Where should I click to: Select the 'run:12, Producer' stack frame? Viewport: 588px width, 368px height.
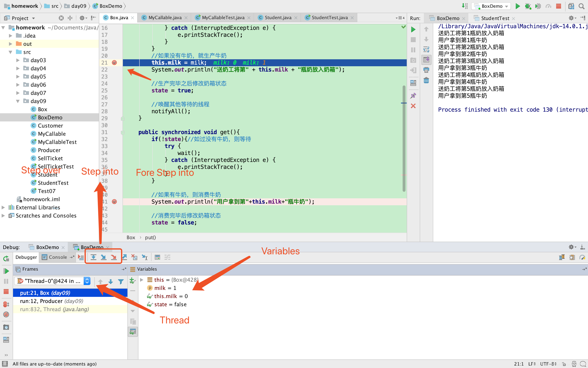[70, 301]
